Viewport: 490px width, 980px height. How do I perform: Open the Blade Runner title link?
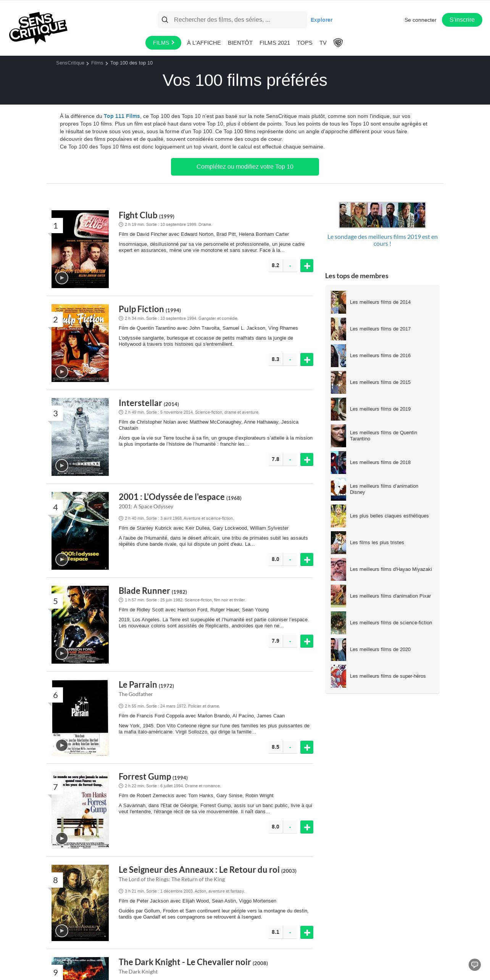tap(144, 591)
